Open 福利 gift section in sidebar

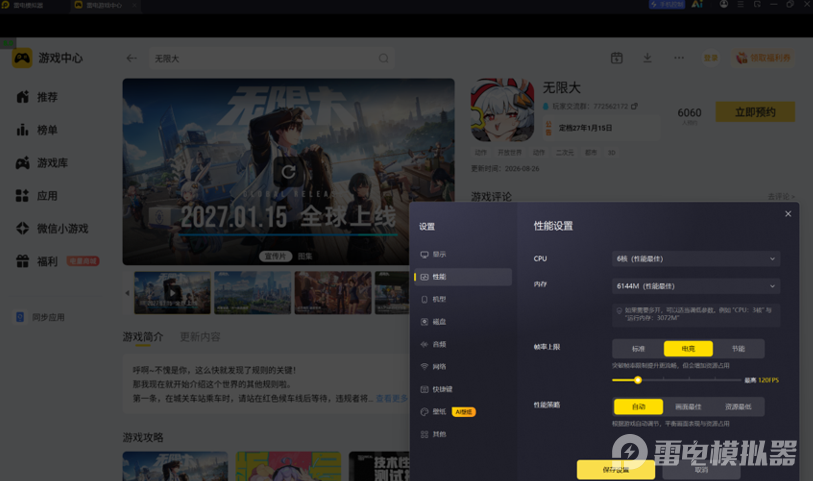(37, 261)
